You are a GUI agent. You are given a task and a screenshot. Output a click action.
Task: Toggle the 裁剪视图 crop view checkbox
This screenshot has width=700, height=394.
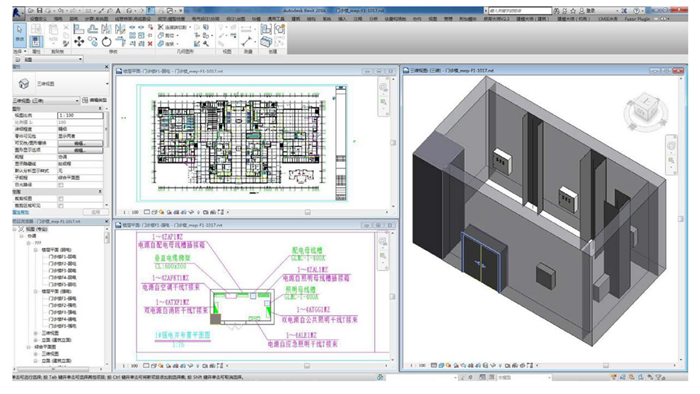[61, 199]
